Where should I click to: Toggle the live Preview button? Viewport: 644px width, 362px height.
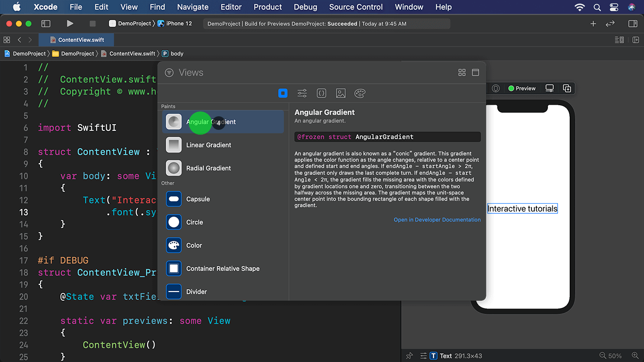[x=522, y=88]
